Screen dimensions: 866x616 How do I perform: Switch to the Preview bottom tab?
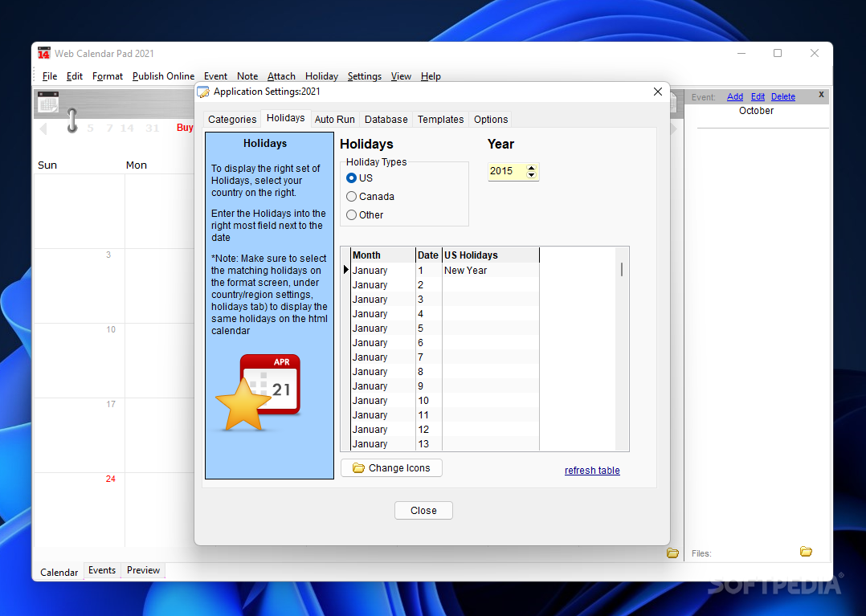(143, 570)
